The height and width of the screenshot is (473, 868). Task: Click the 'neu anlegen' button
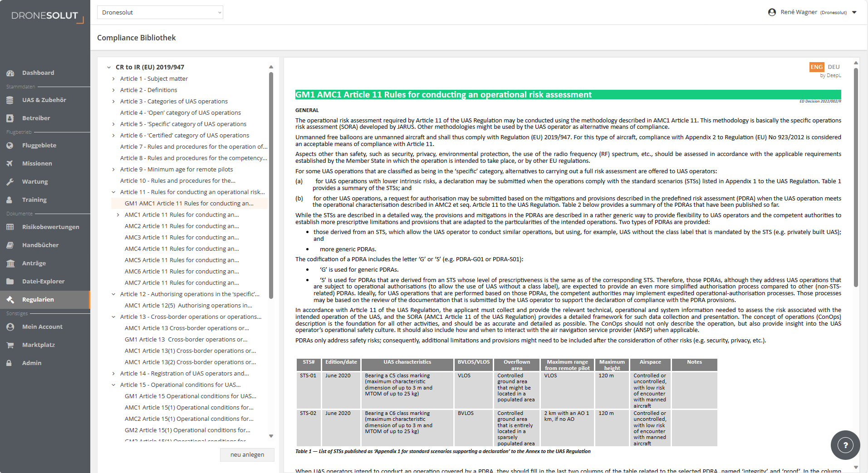(x=247, y=455)
